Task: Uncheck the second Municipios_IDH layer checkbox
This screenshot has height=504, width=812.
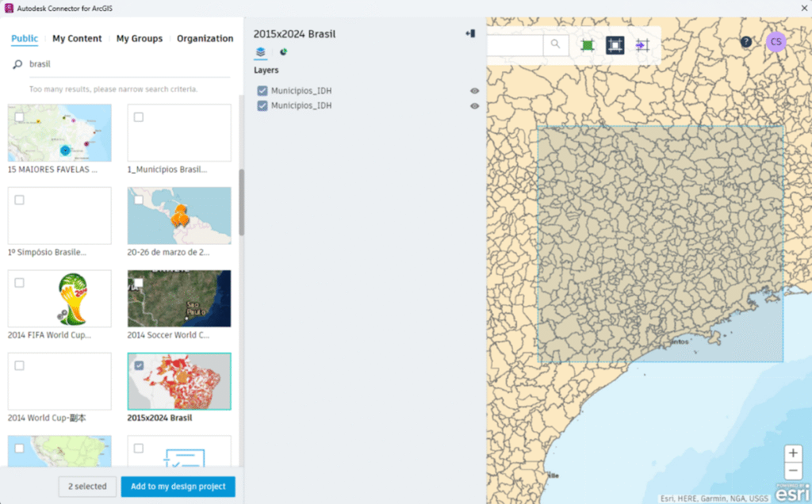Action: 262,105
